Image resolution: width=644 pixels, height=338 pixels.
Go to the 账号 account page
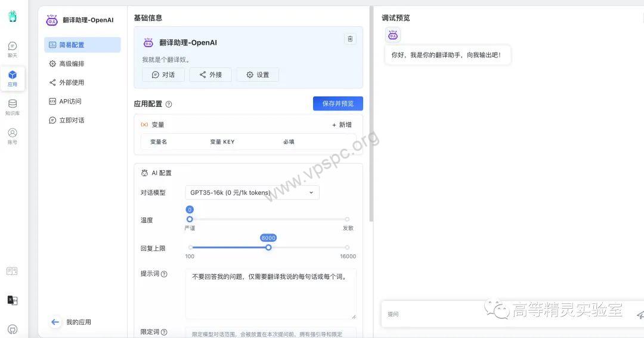coord(13,136)
